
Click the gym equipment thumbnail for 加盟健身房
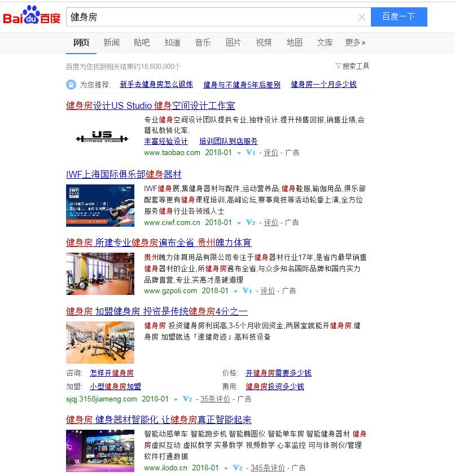pos(100,342)
